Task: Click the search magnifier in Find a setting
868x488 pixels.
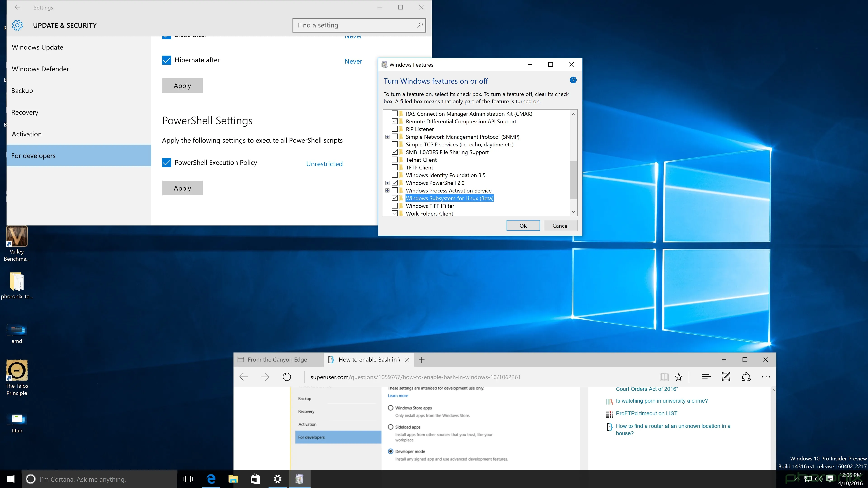Action: click(420, 25)
